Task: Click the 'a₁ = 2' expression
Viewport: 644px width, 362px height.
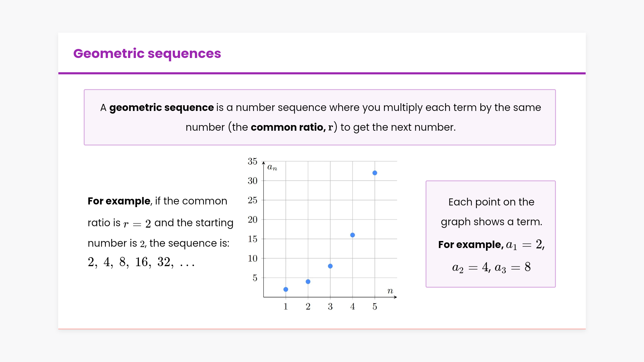Action: click(x=525, y=245)
